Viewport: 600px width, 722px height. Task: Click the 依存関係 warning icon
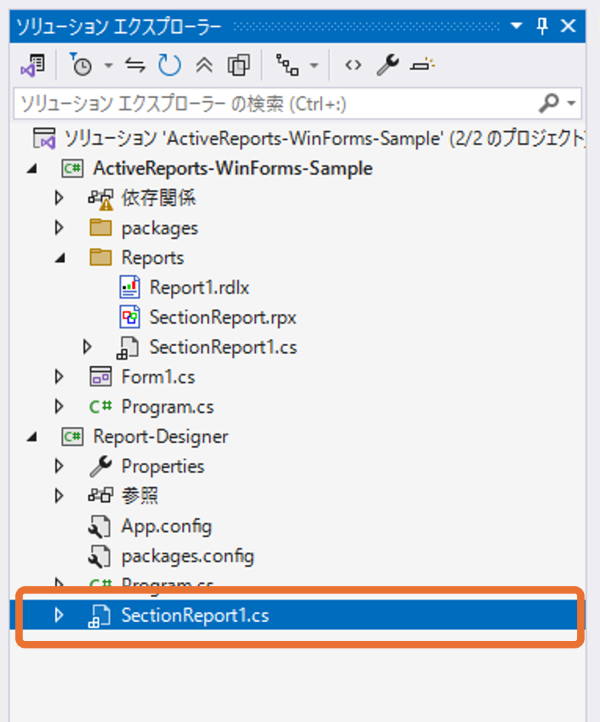[x=100, y=199]
